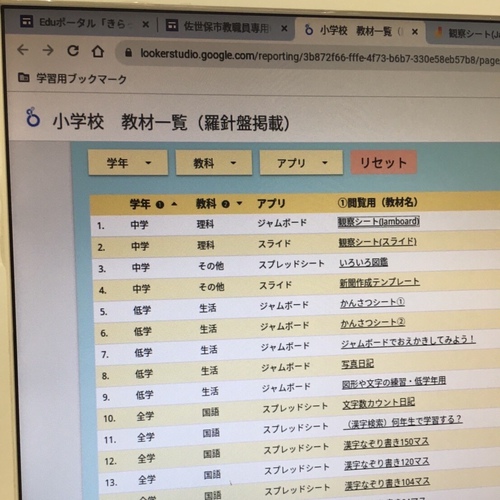Open the 漢字なぞり書き120マス link
The height and width of the screenshot is (500, 500).
tap(387, 463)
